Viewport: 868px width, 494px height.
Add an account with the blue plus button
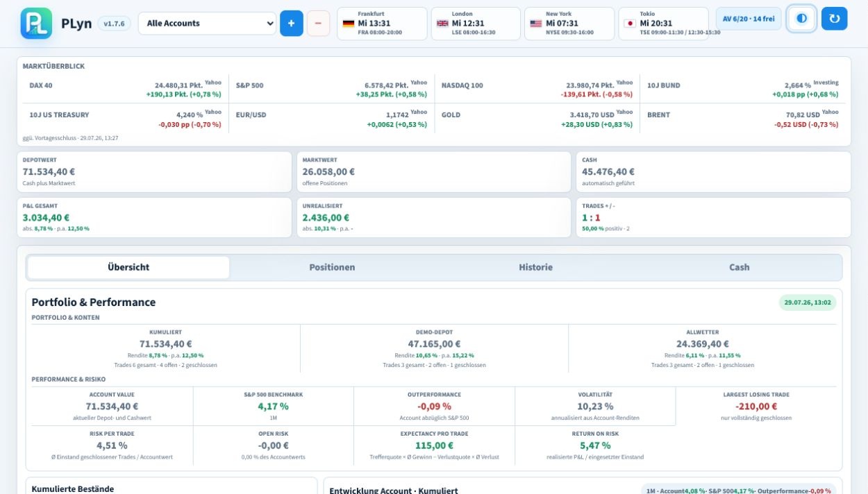point(291,23)
